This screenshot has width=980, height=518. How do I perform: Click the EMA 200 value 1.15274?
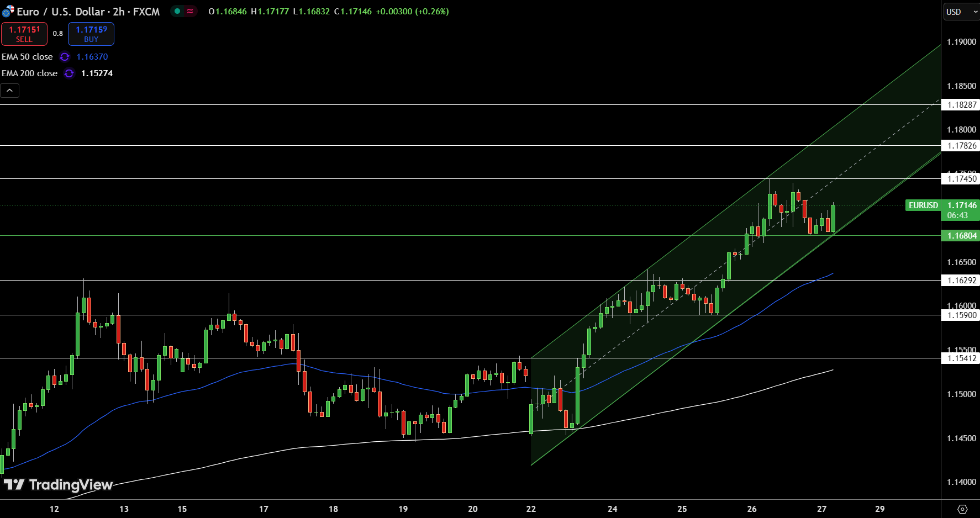pyautogui.click(x=97, y=73)
